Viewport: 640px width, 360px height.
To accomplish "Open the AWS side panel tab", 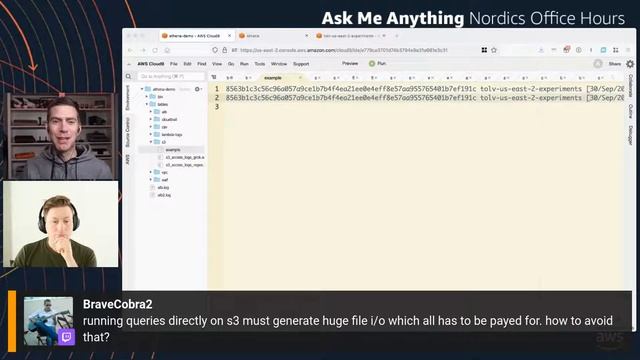I will click(128, 159).
